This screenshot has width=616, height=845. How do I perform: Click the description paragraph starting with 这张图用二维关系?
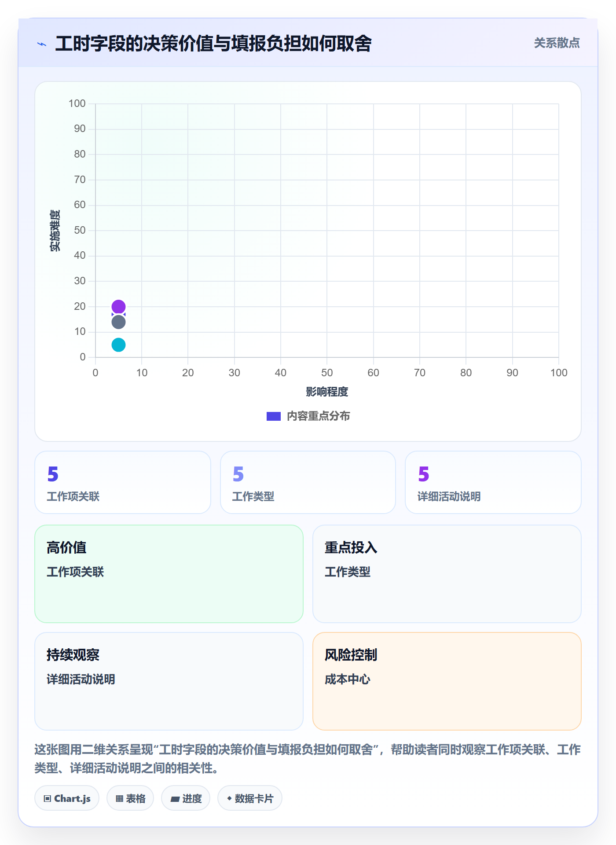(308, 759)
